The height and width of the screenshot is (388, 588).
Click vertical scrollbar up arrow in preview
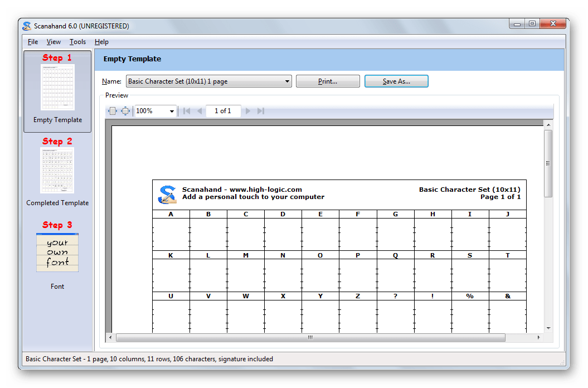[548, 124]
